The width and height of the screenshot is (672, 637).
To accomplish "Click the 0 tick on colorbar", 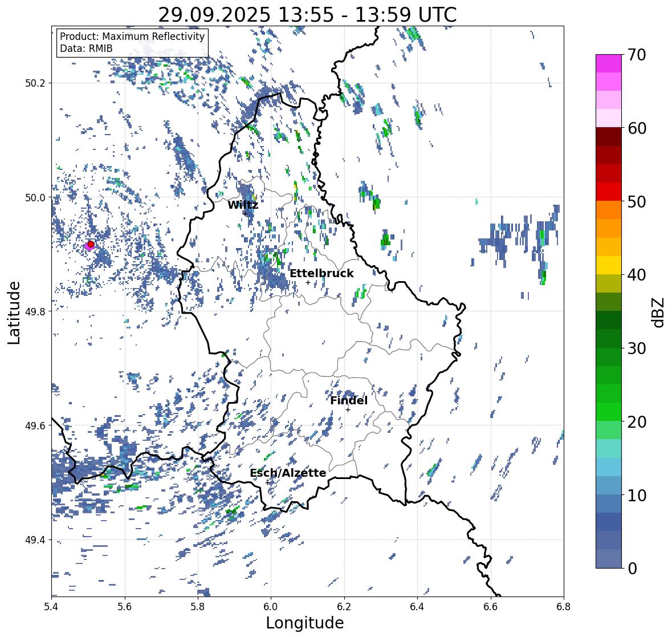I will [632, 569].
